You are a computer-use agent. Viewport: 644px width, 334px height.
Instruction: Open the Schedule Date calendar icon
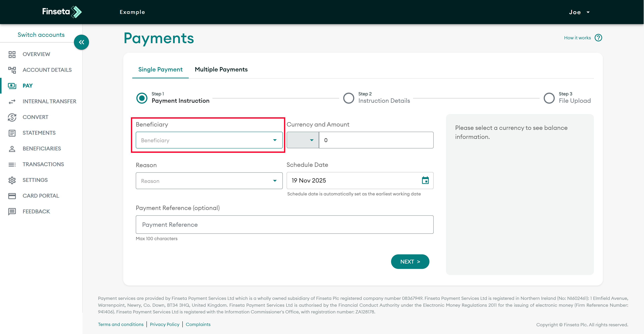tap(425, 180)
